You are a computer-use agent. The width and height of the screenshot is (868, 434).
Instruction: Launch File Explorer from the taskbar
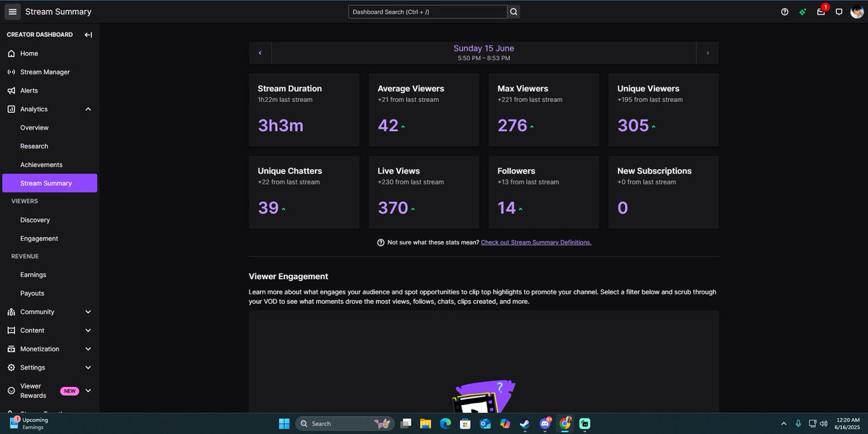426,423
